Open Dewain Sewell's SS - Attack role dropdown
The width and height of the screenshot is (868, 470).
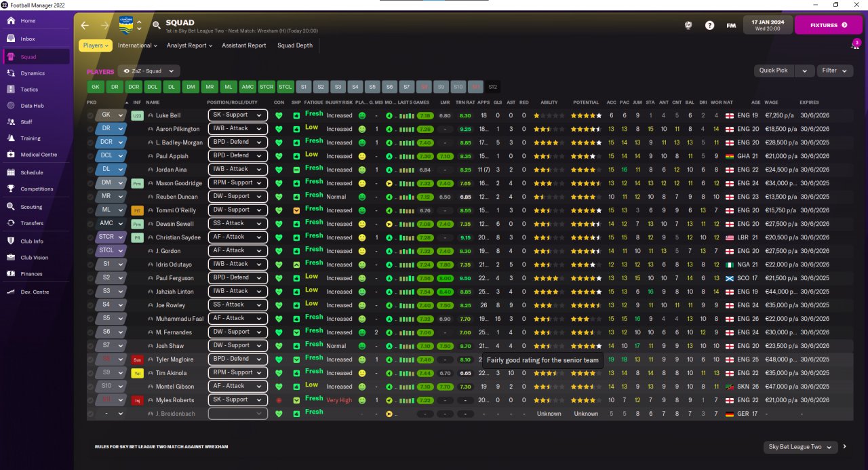(x=237, y=224)
